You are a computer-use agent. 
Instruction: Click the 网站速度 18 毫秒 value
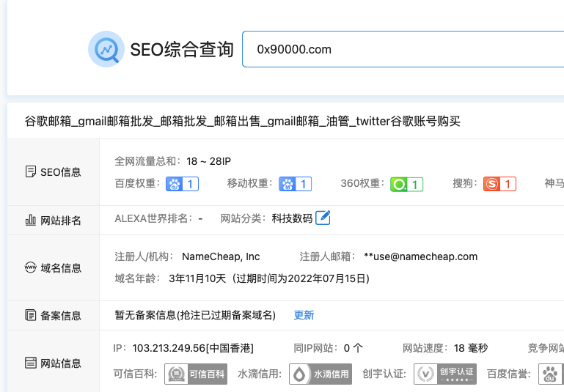pyautogui.click(x=470, y=348)
